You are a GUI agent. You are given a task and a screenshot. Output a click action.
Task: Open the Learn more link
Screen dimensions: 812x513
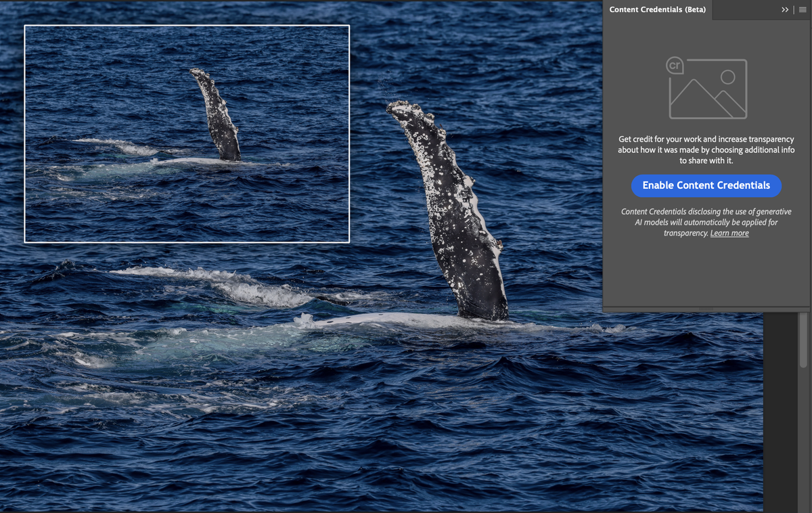[x=729, y=233]
